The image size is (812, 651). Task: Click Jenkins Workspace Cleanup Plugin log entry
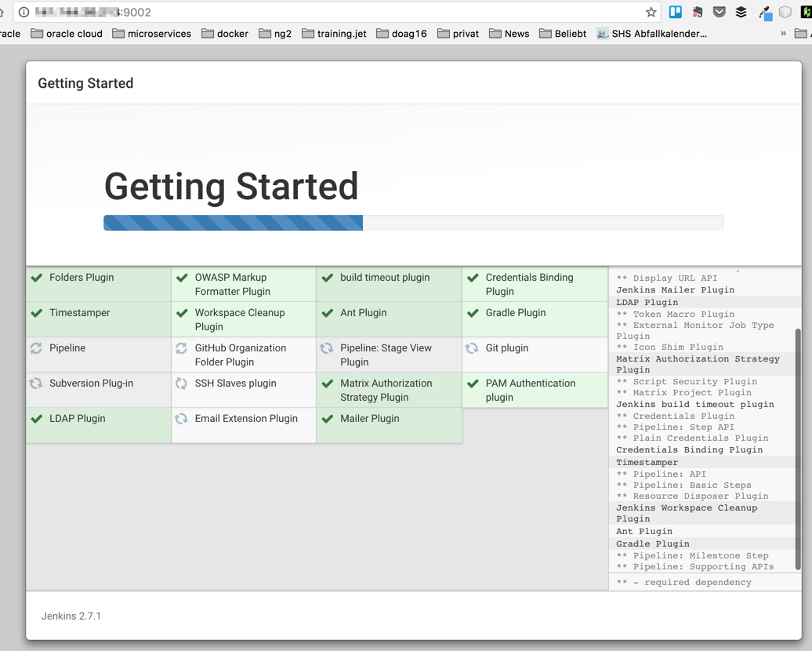687,513
